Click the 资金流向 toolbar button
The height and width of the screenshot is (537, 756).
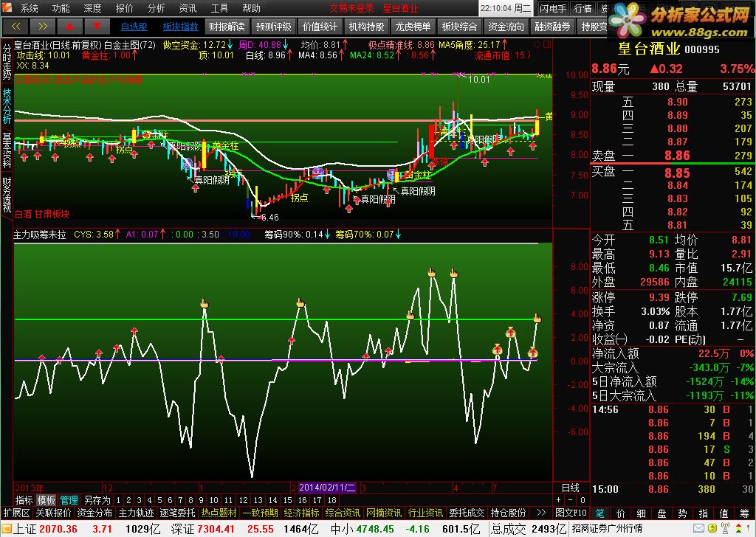click(x=506, y=27)
